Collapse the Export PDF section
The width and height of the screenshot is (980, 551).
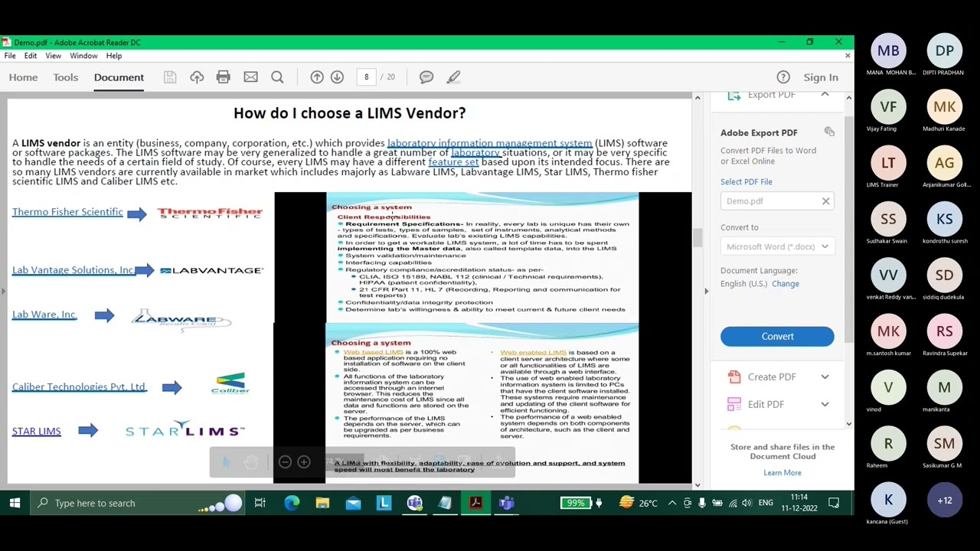coord(825,95)
